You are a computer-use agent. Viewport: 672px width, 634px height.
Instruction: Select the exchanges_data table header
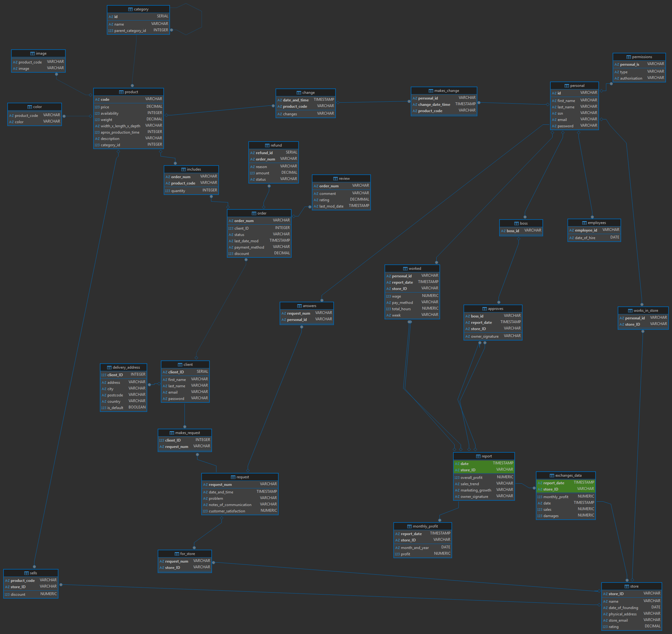(566, 475)
